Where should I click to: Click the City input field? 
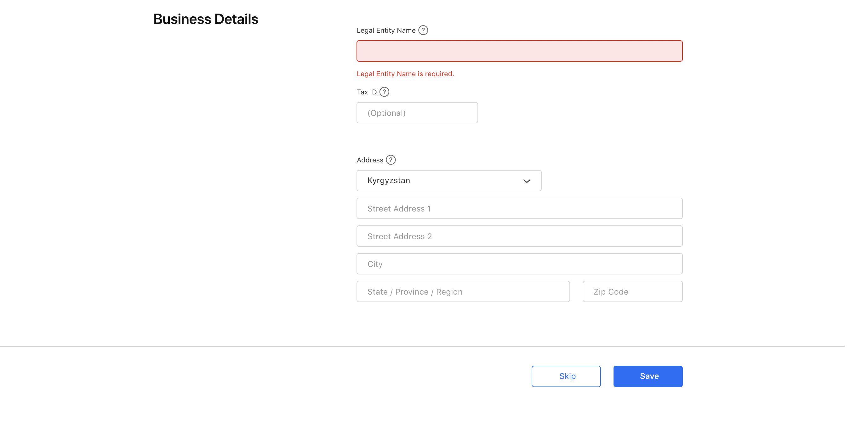pos(519,264)
